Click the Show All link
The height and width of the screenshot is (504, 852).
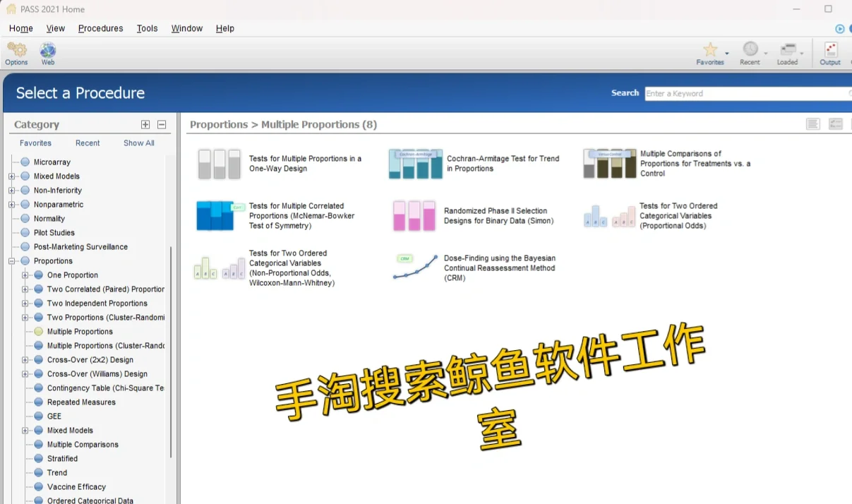139,143
